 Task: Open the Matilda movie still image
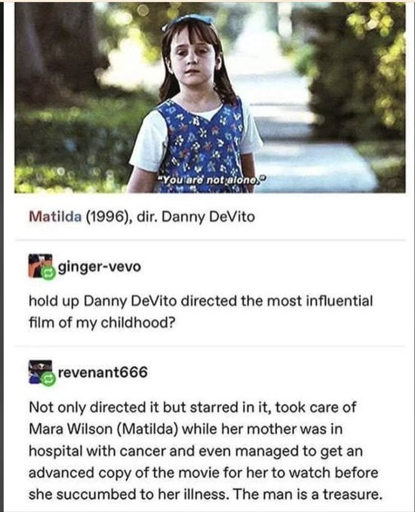(x=210, y=97)
